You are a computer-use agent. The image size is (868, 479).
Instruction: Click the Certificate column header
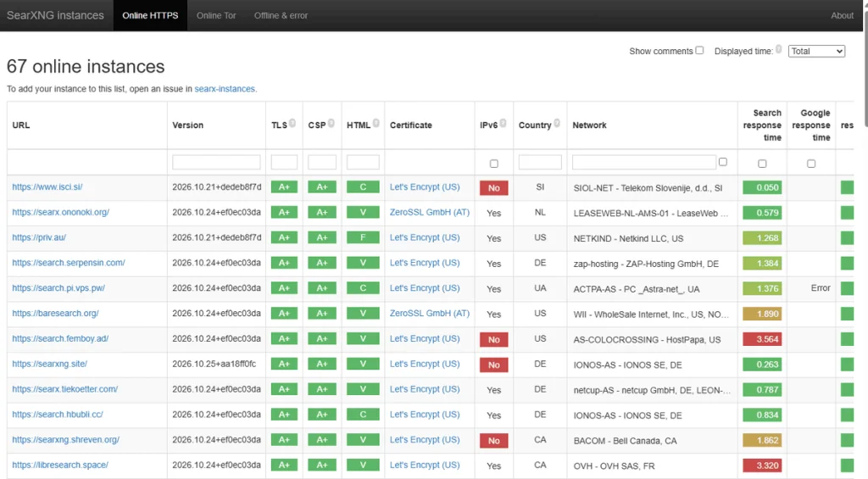click(411, 125)
